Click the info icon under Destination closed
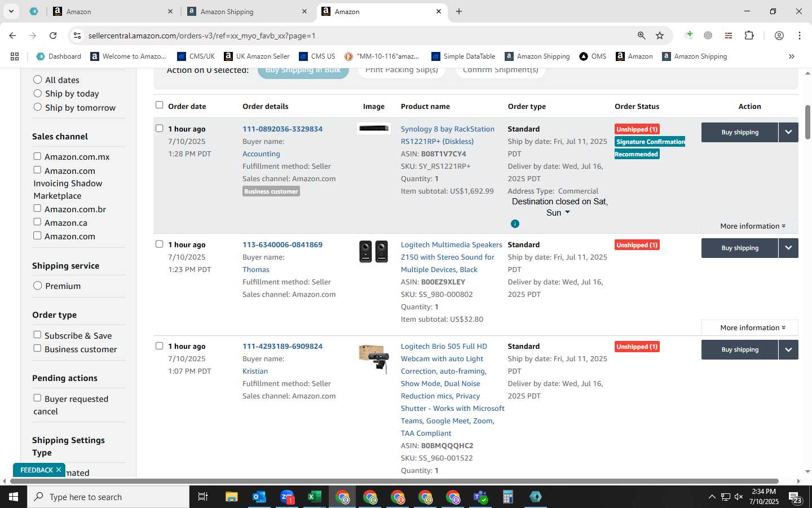 click(515, 224)
